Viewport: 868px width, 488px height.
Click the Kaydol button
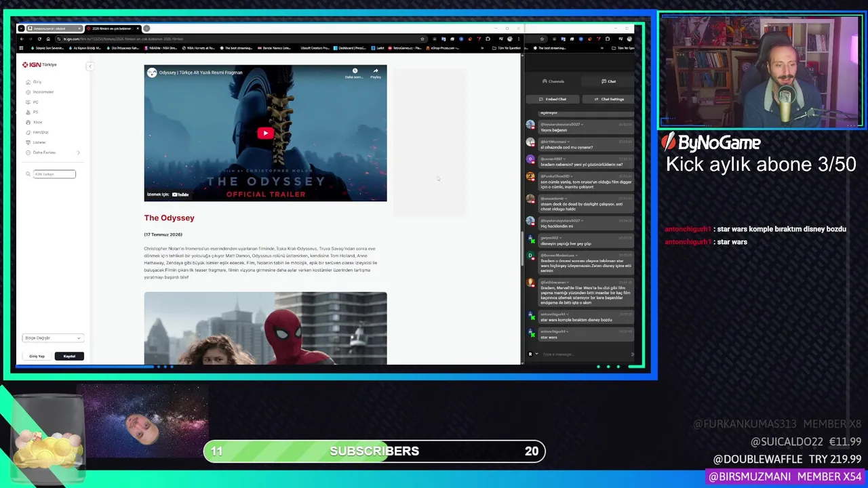tap(69, 356)
